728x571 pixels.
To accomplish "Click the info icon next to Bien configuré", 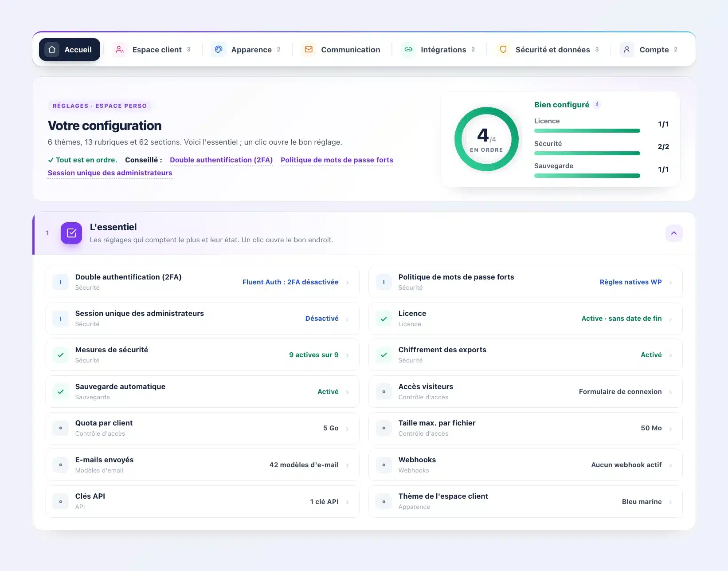I will coord(597,105).
